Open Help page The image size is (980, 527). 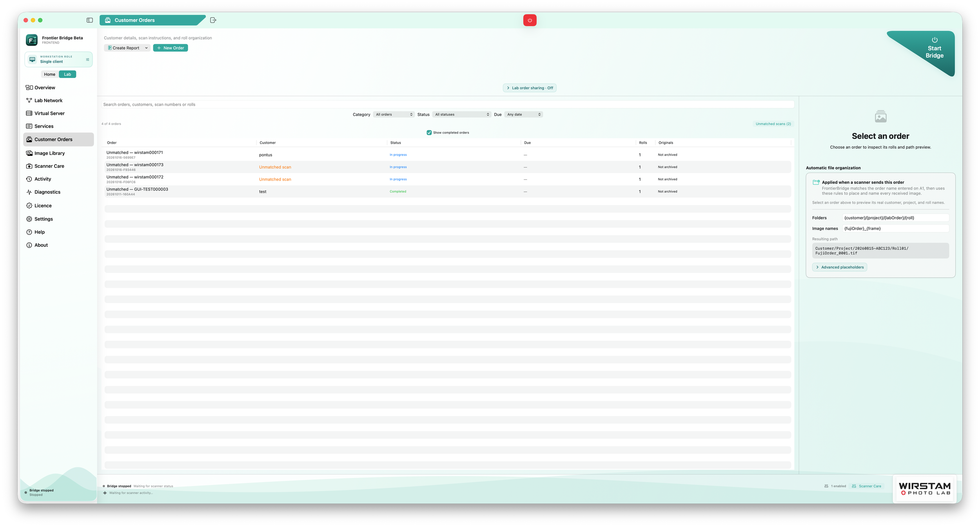pyautogui.click(x=58, y=232)
